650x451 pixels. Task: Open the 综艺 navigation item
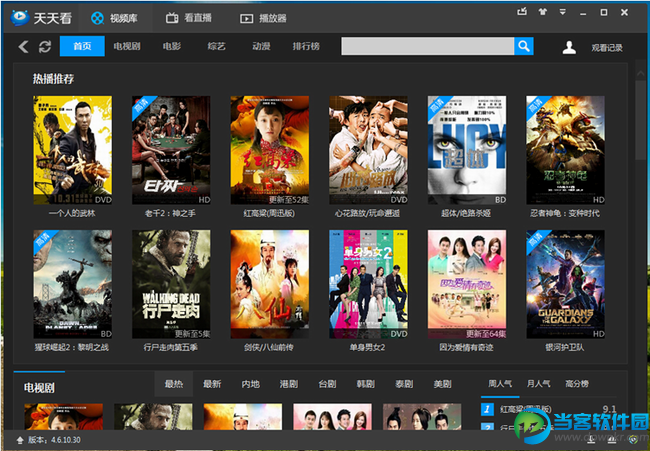(216, 46)
